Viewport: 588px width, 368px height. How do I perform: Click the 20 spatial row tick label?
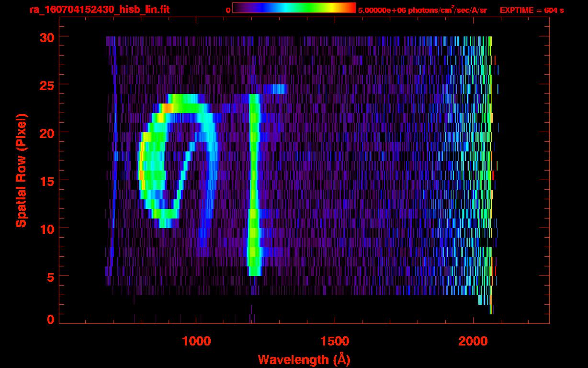(x=47, y=133)
